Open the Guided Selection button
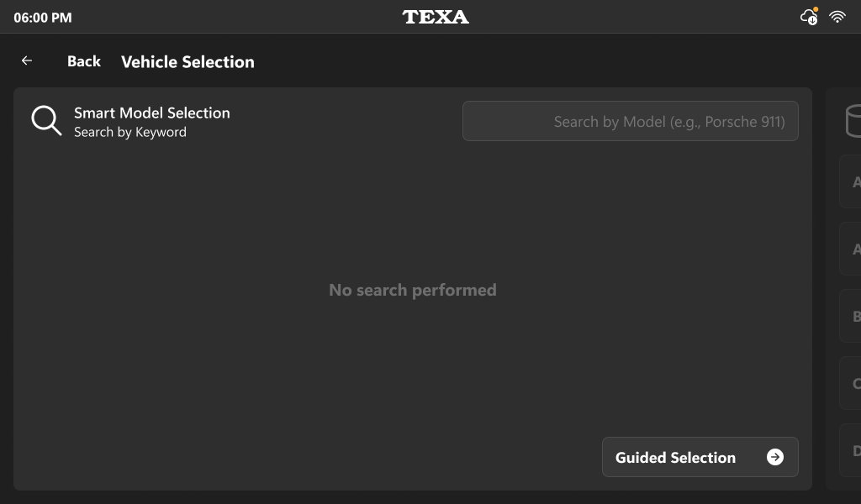861x504 pixels. (x=700, y=457)
